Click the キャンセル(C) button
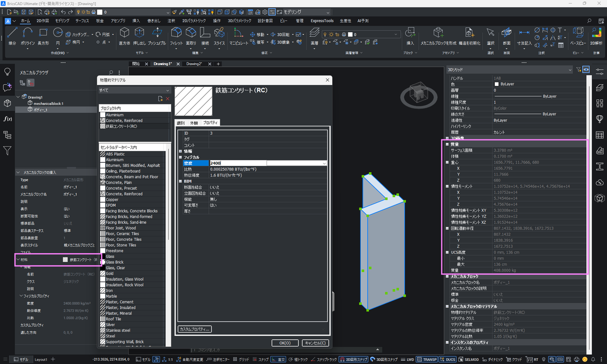Viewport: 607px width, 364px height. tap(315, 343)
